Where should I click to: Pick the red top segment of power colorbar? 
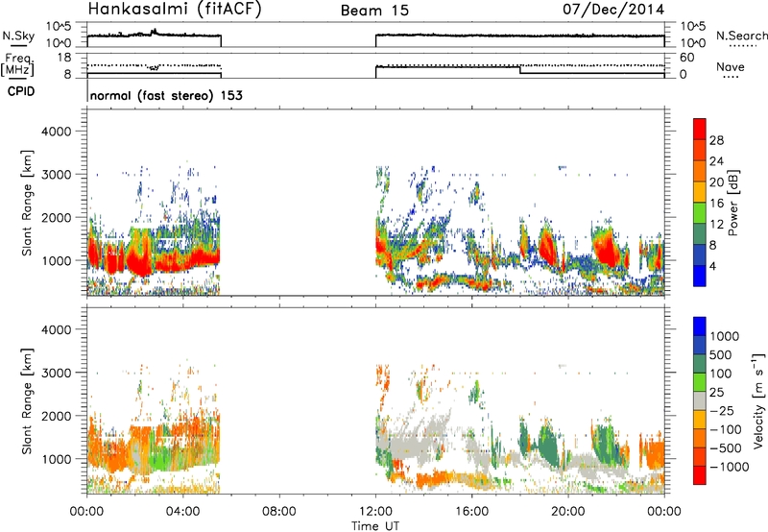tap(700, 130)
